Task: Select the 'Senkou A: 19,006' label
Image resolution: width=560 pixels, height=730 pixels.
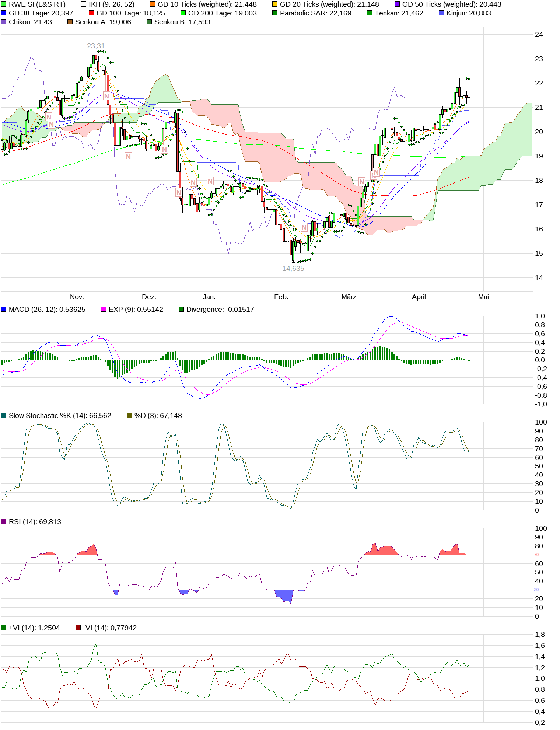Action: pos(103,22)
